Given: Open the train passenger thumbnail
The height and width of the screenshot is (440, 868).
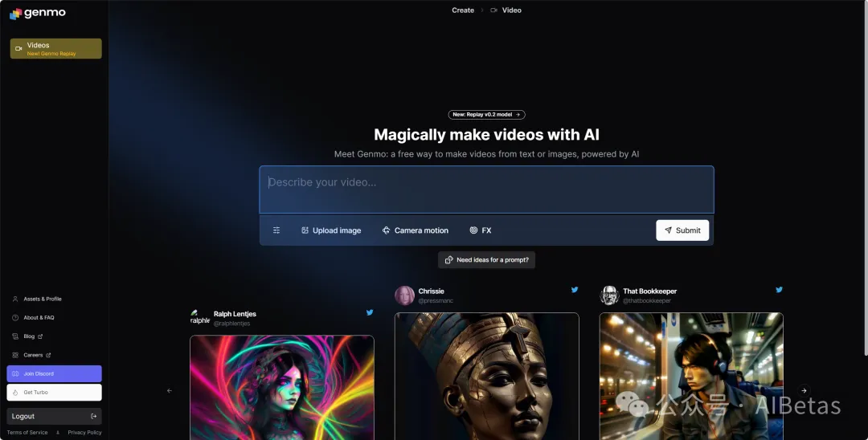Looking at the screenshot, I should tap(691, 377).
